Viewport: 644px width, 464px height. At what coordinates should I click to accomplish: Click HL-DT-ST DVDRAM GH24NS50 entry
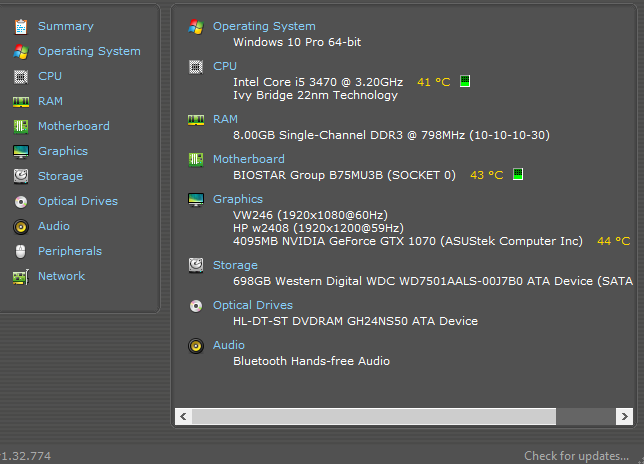pos(355,321)
